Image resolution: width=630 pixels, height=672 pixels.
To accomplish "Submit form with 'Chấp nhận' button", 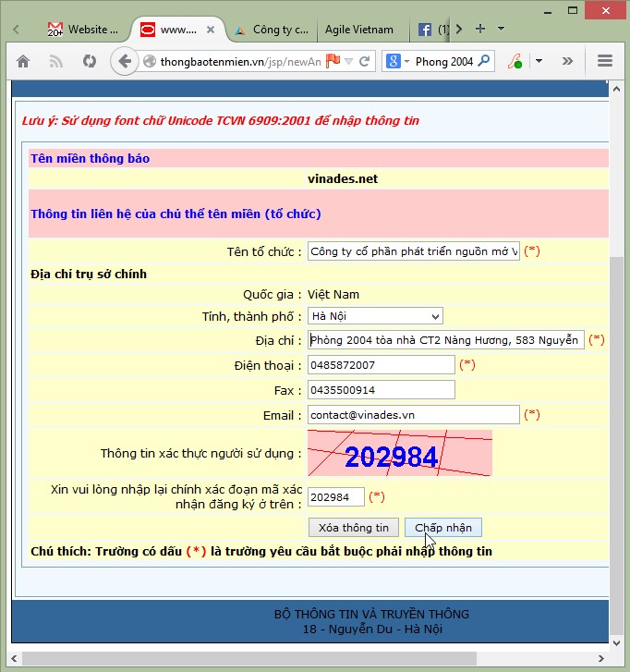I will 443,528.
